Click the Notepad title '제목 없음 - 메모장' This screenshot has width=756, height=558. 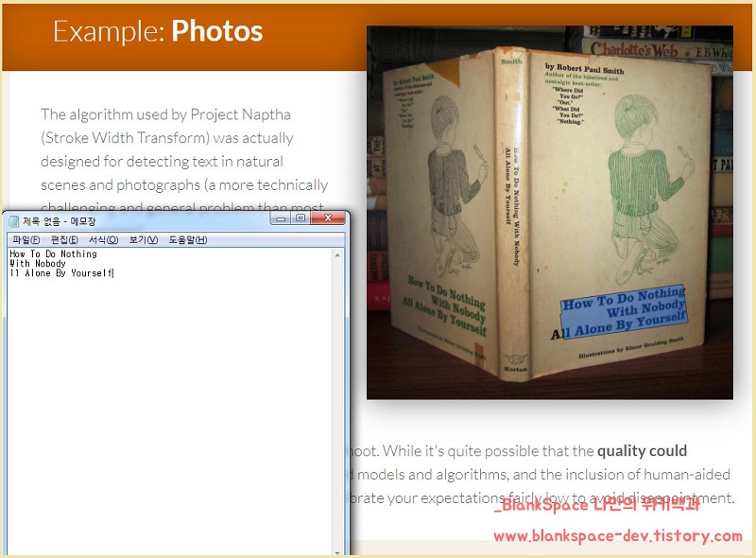tap(60, 221)
